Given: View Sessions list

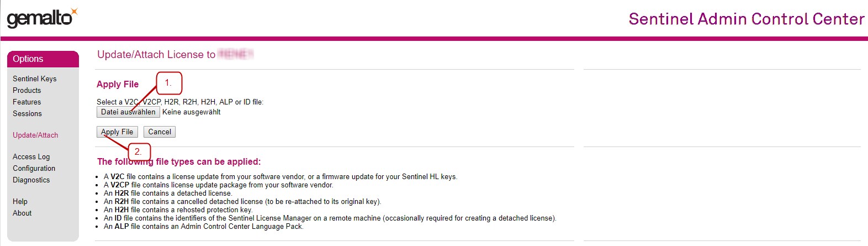Looking at the screenshot, I should tap(28, 114).
